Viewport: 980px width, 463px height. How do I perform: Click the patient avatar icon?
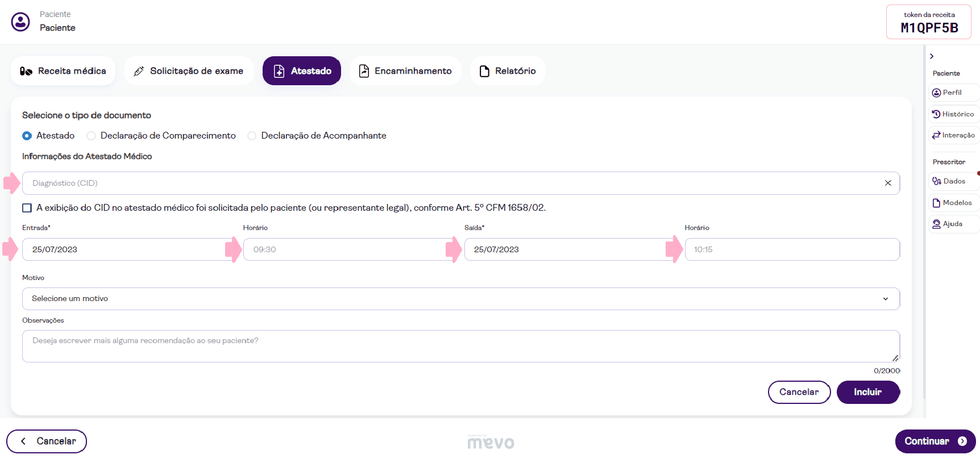coord(20,22)
